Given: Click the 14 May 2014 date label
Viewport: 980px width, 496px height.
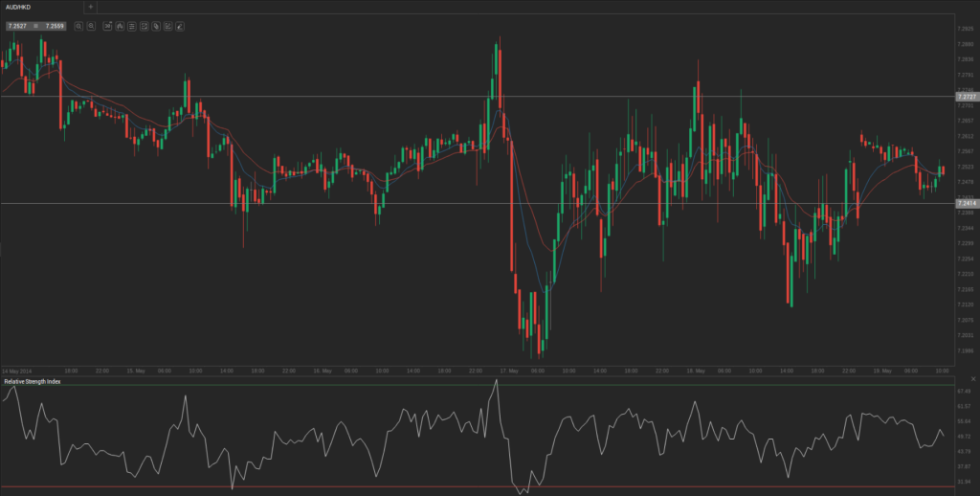Looking at the screenshot, I should (x=16, y=371).
